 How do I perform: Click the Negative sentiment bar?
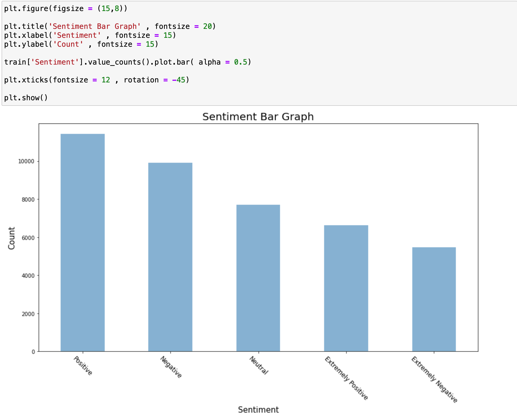[x=170, y=257]
